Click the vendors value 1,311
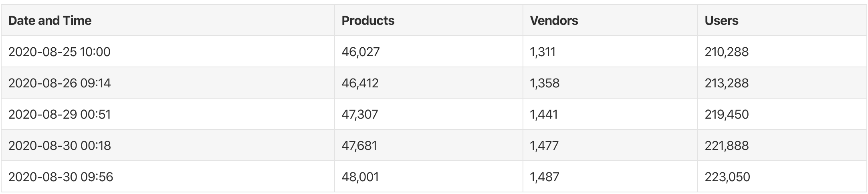The image size is (868, 194). pos(542,52)
